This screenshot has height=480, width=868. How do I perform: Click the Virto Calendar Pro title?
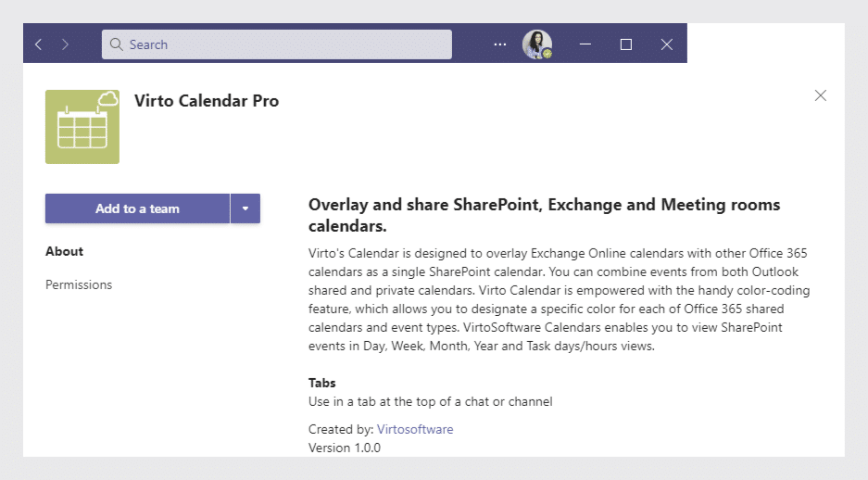point(207,101)
